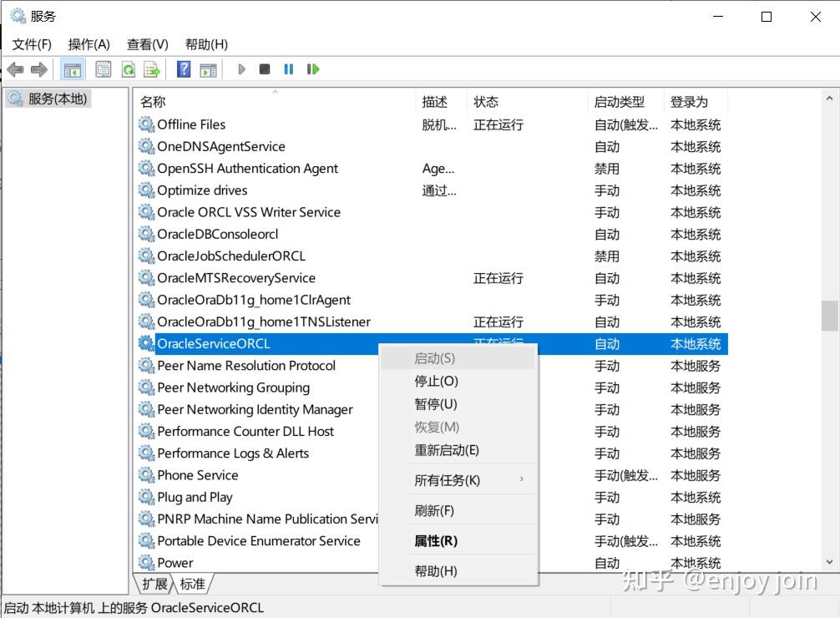The image size is (840, 618).
Task: Click the scrollbar down arrow
Action: (829, 562)
